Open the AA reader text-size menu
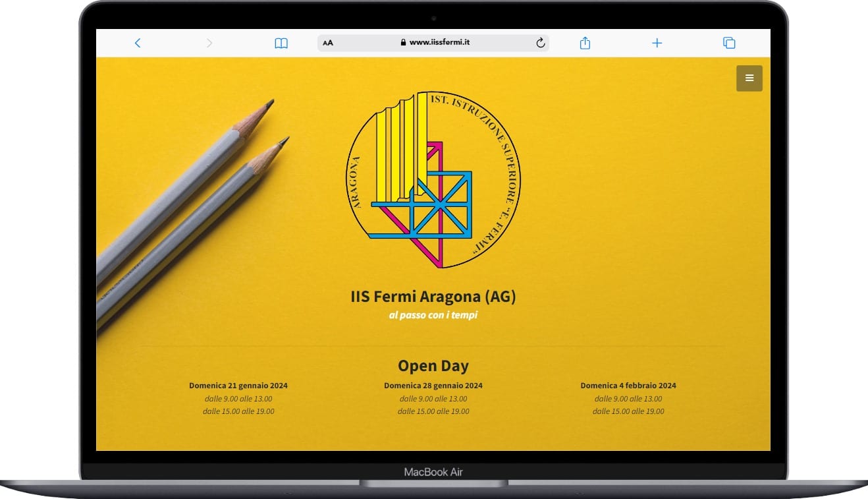 pyautogui.click(x=328, y=43)
